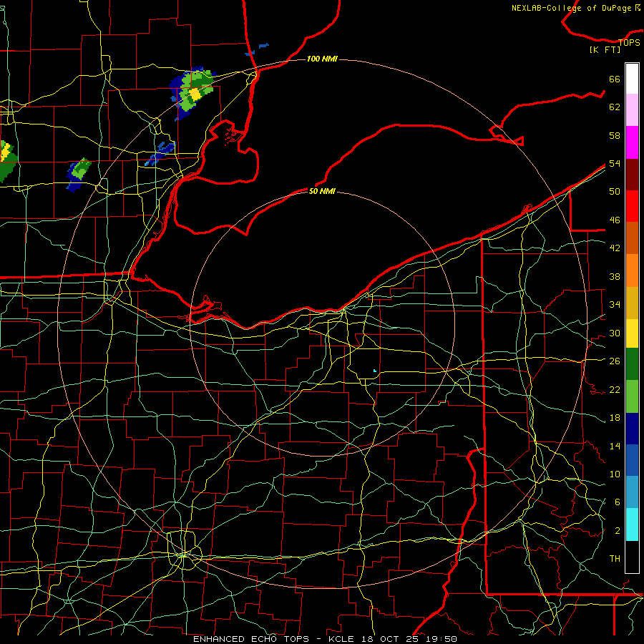This screenshot has width=644, height=644.
Task: Click the '100 NMI' range ring label
Action: point(322,59)
